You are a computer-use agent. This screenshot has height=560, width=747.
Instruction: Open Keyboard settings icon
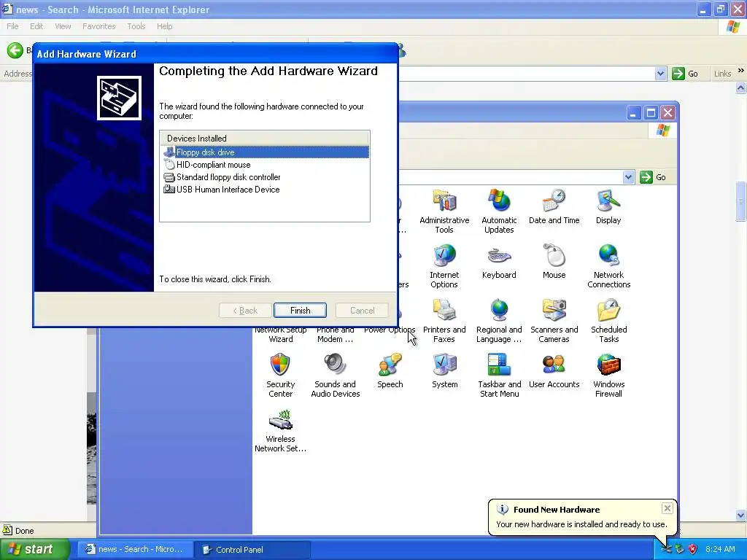coord(499,261)
